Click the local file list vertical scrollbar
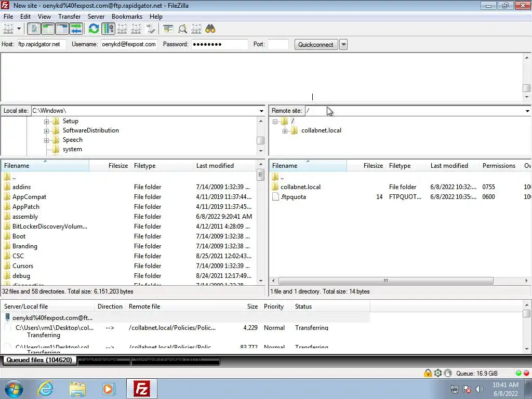The width and height of the screenshot is (532, 399). pos(261,175)
